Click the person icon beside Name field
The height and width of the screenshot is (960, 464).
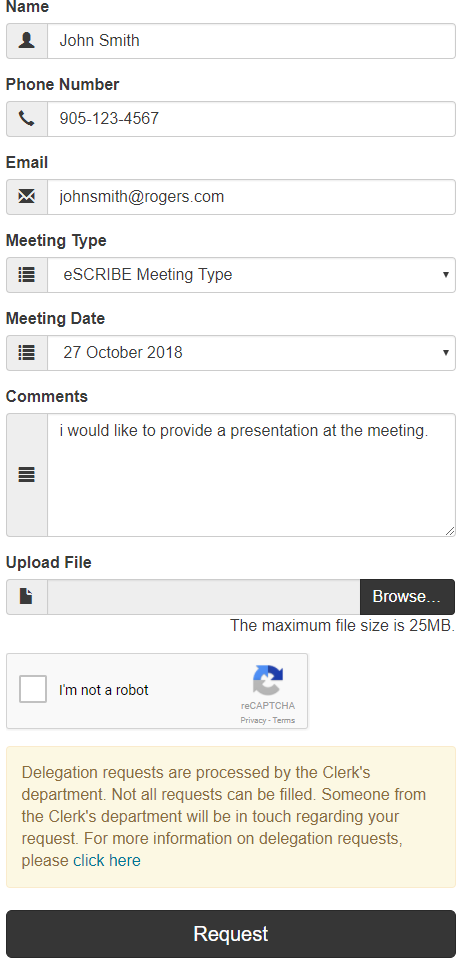tap(26, 41)
